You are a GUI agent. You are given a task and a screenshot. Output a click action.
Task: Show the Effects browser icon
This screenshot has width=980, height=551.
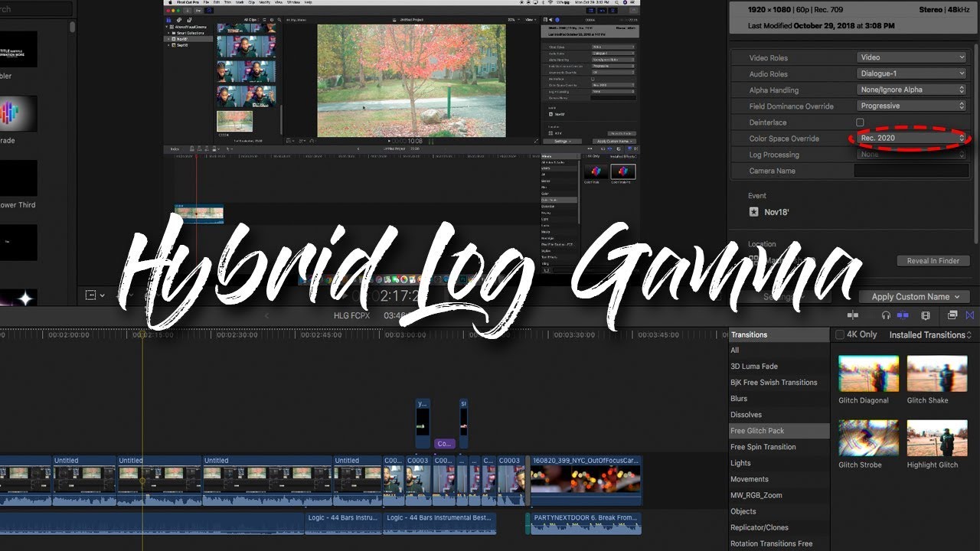pos(952,315)
